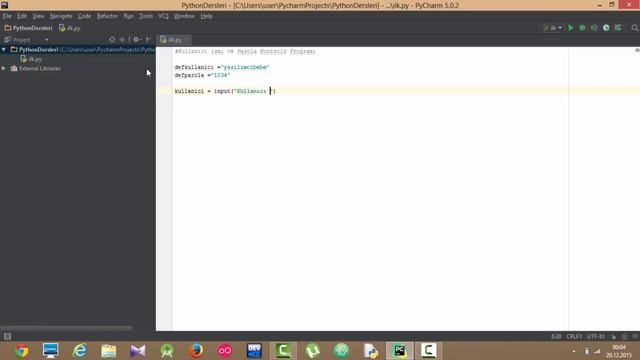Image resolution: width=640 pixels, height=360 pixels.
Task: Click the network signal tray icon
Action: (x=597, y=351)
